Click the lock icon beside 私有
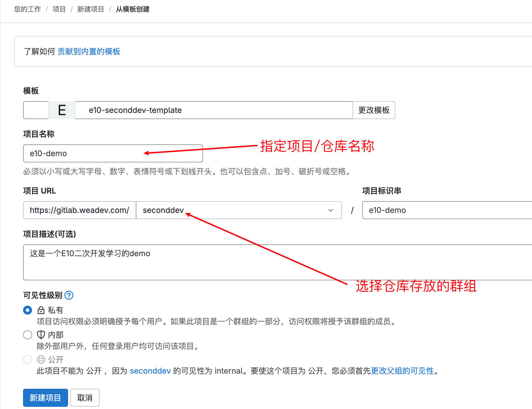The height and width of the screenshot is (409, 532). click(x=41, y=310)
